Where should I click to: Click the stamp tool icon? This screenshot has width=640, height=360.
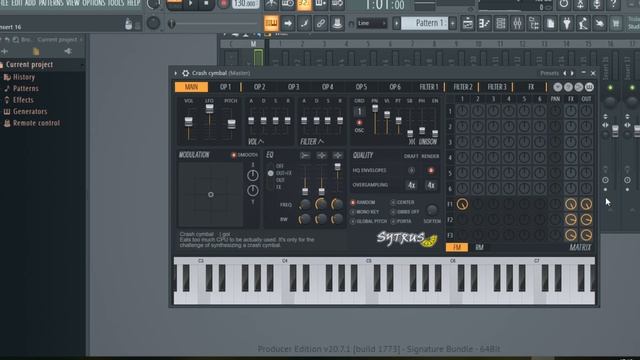(x=337, y=23)
